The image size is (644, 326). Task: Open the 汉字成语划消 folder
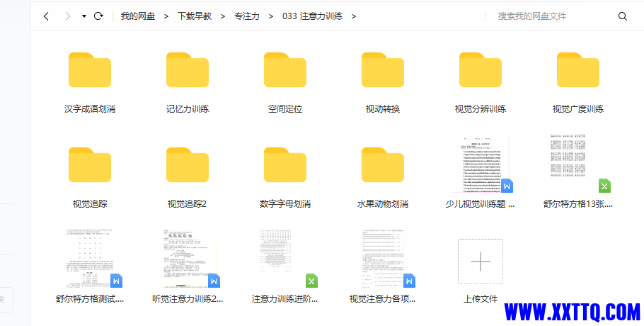(90, 70)
